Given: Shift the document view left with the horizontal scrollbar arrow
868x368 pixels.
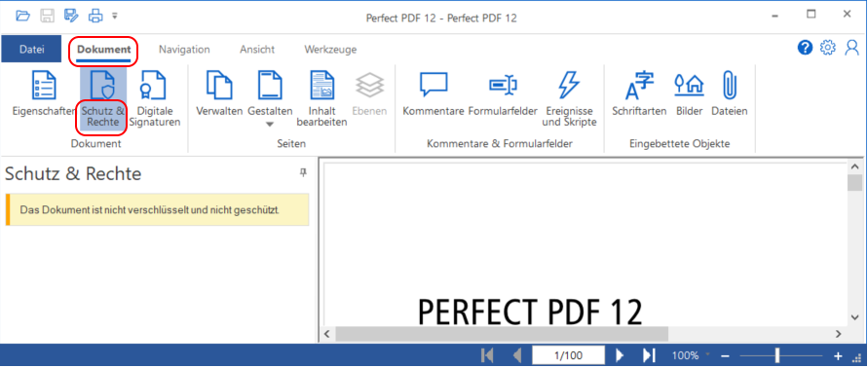Looking at the screenshot, I should click(326, 334).
